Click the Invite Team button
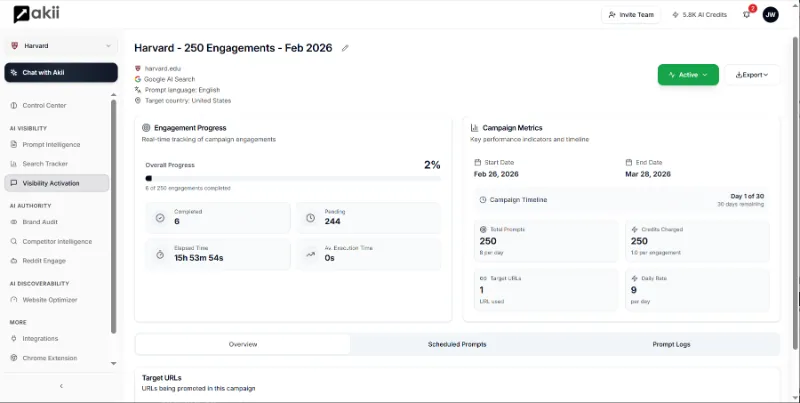800x403 pixels. point(631,14)
